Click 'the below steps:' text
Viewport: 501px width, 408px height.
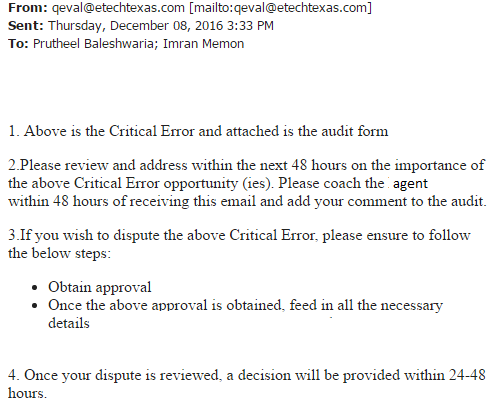coord(59,254)
